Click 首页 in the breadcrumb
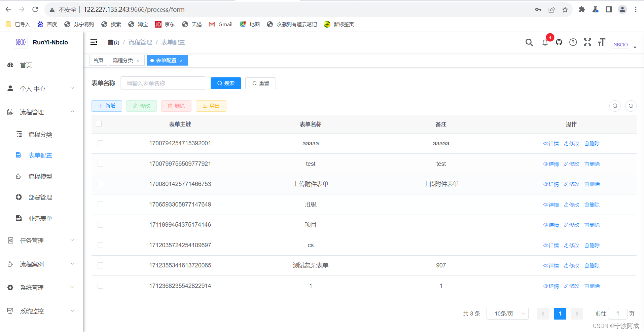 coord(113,42)
